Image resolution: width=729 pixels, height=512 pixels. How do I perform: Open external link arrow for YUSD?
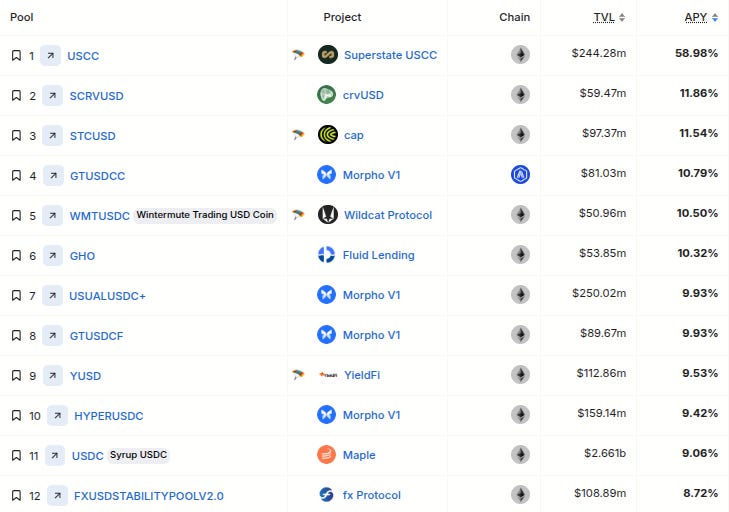click(x=53, y=376)
